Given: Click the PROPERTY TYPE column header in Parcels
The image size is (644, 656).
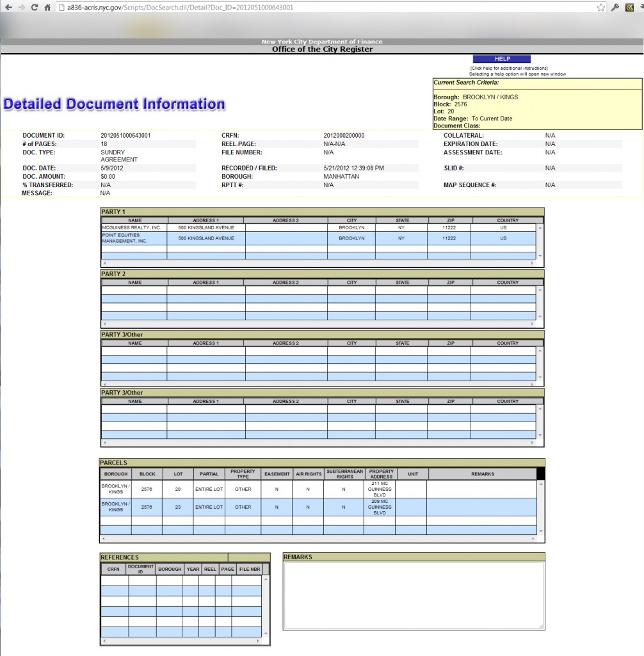Looking at the screenshot, I should pos(243,474).
